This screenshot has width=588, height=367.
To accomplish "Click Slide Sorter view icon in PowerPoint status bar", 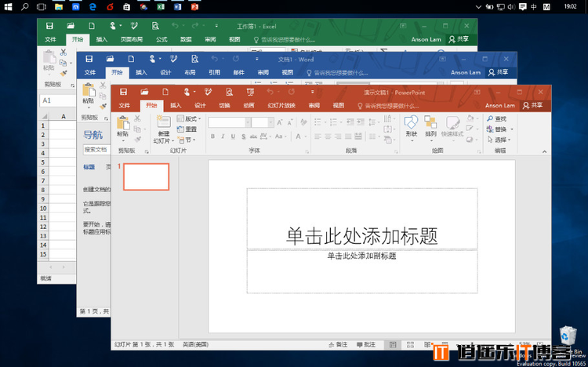I will coord(410,344).
